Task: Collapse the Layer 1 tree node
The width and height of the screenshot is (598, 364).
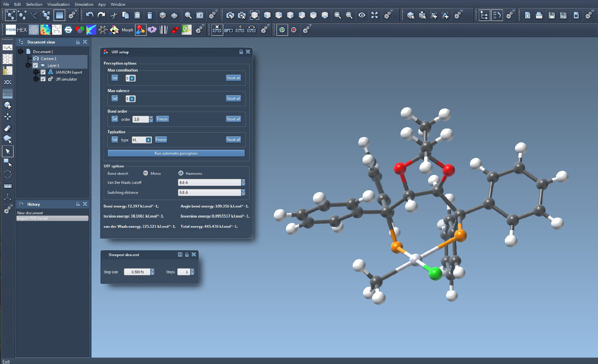Action: pyautogui.click(x=29, y=65)
